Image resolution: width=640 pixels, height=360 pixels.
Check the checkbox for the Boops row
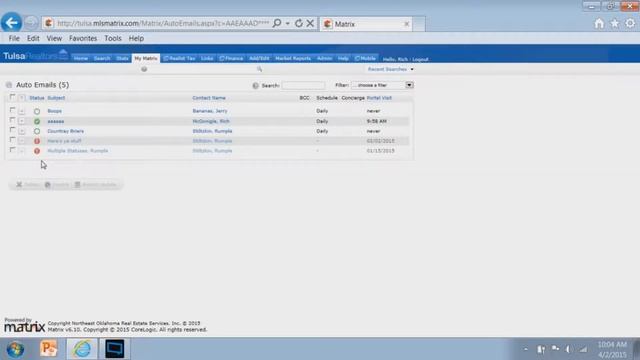[12, 110]
